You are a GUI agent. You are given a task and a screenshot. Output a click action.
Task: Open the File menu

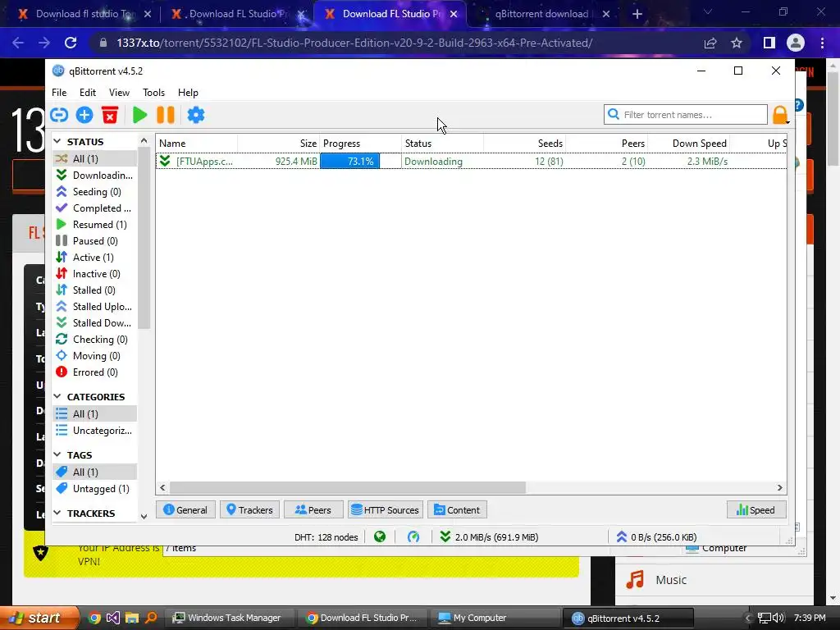coord(59,92)
